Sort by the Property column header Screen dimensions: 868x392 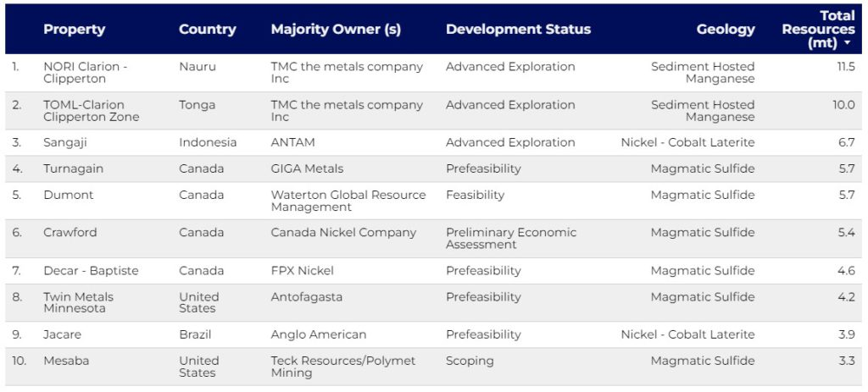[x=75, y=29]
